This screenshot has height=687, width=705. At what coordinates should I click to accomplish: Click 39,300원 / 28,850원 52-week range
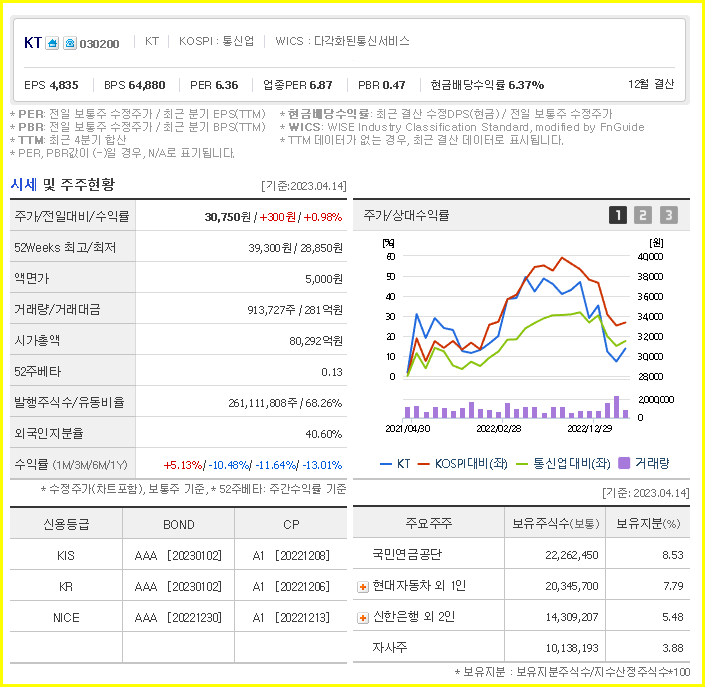pyautogui.click(x=295, y=248)
